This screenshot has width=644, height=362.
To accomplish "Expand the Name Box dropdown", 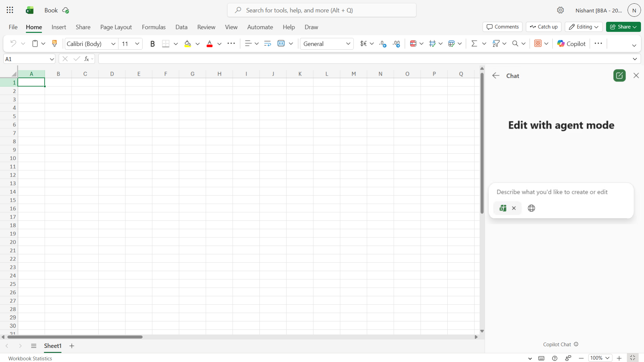I will 52,59.
